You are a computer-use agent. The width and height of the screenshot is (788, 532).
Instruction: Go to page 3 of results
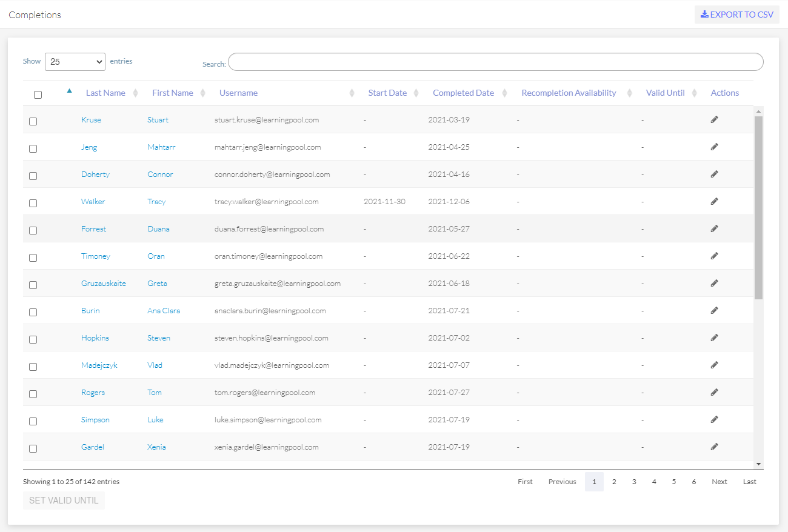click(634, 481)
